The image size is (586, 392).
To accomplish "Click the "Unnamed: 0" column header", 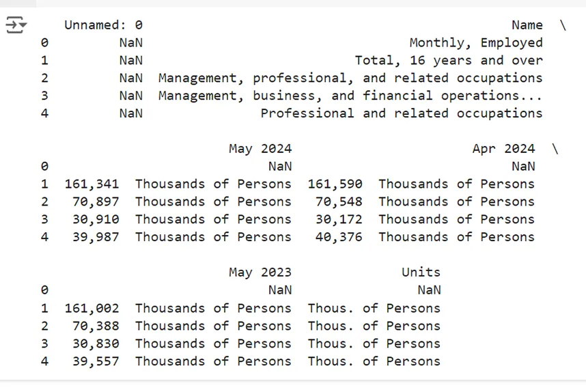I will tap(103, 25).
